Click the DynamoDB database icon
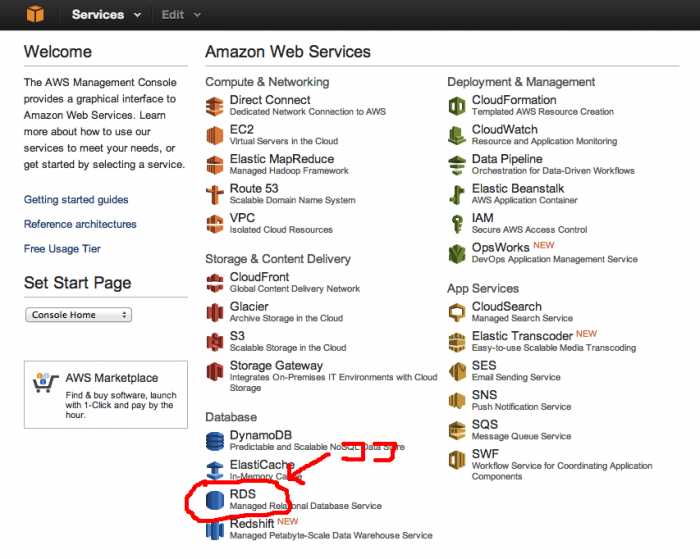Viewport: 700px width, 559px height. tap(215, 441)
